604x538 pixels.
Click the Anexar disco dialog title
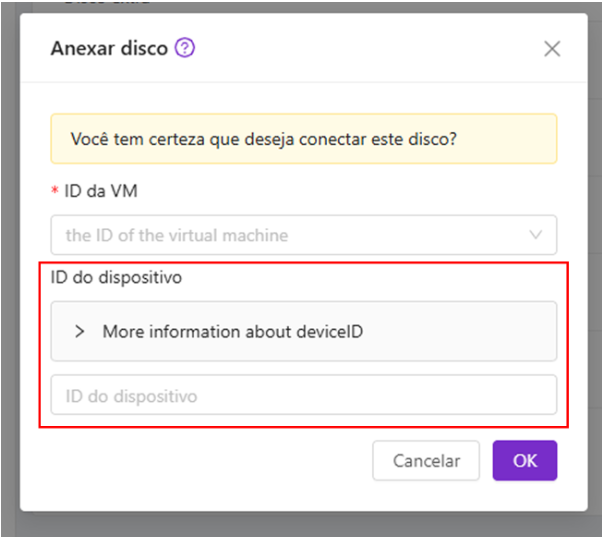click(x=109, y=49)
